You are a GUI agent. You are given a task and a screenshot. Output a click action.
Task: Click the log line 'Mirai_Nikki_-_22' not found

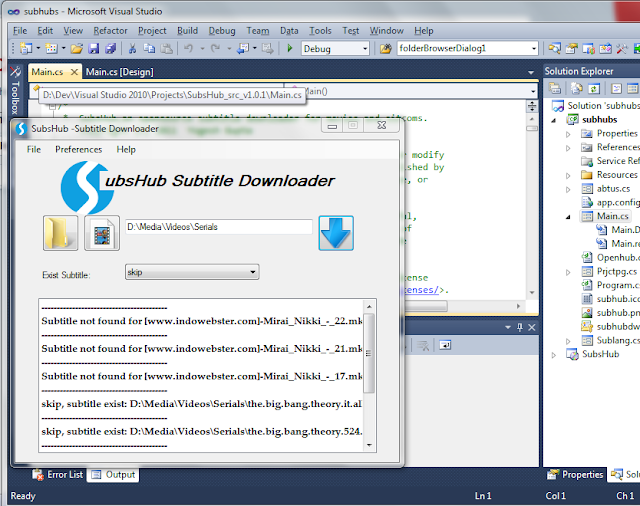[202, 321]
